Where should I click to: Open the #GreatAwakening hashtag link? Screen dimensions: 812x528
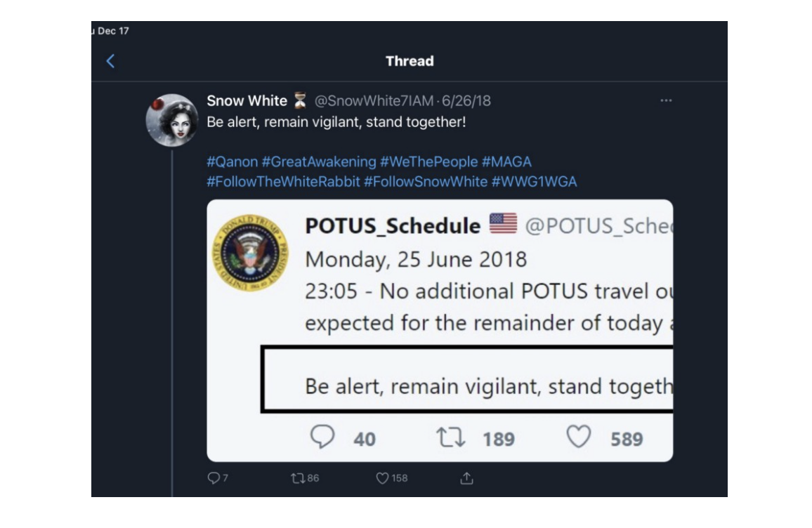(x=319, y=162)
